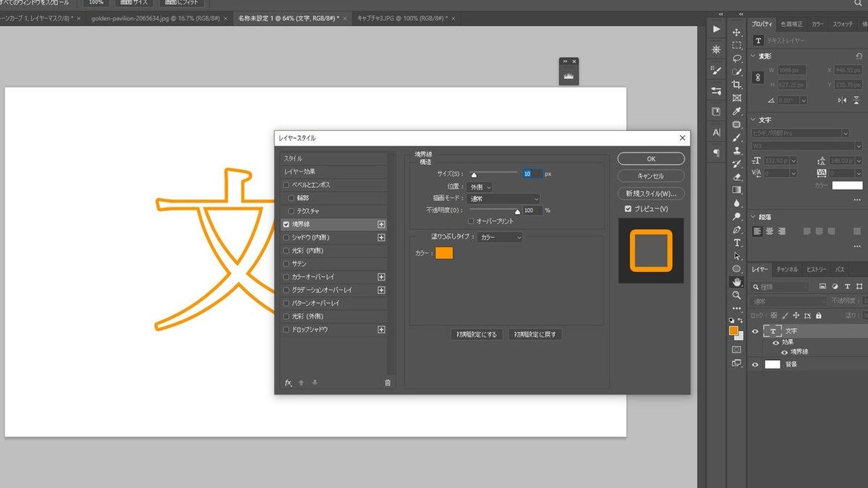868x488 pixels.
Task: Select the Brush tool
Action: [x=736, y=137]
